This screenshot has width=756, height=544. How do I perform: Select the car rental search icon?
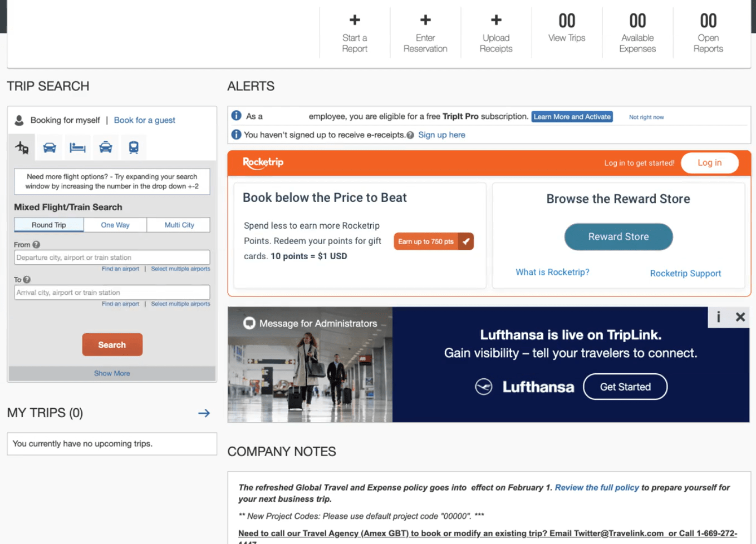click(x=50, y=147)
